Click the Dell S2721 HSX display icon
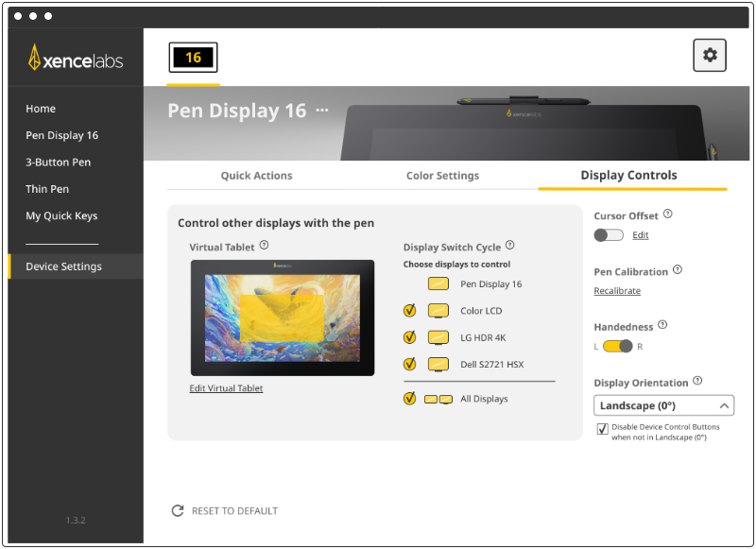 pos(438,363)
